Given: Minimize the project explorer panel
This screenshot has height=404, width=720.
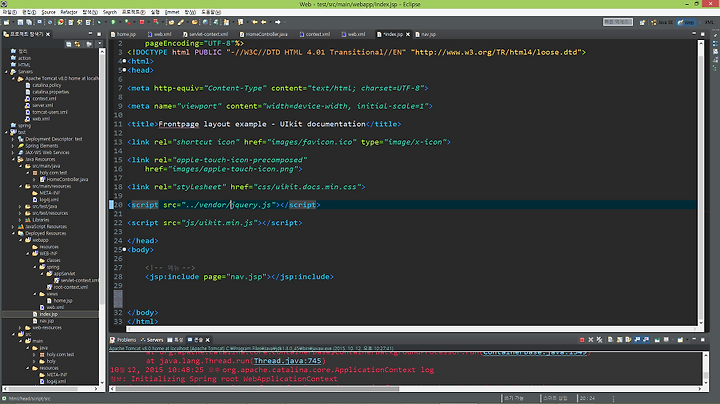Looking at the screenshot, I should click(x=90, y=34).
